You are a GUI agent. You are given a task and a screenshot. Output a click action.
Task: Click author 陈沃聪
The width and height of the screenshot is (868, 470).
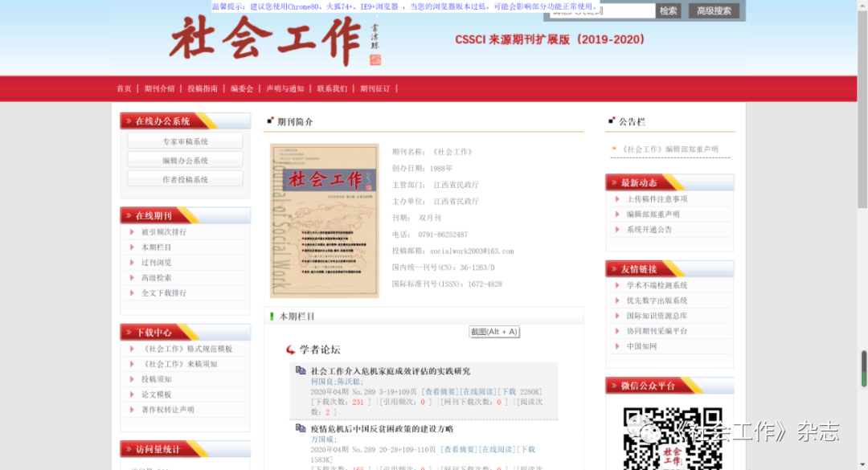coord(348,382)
